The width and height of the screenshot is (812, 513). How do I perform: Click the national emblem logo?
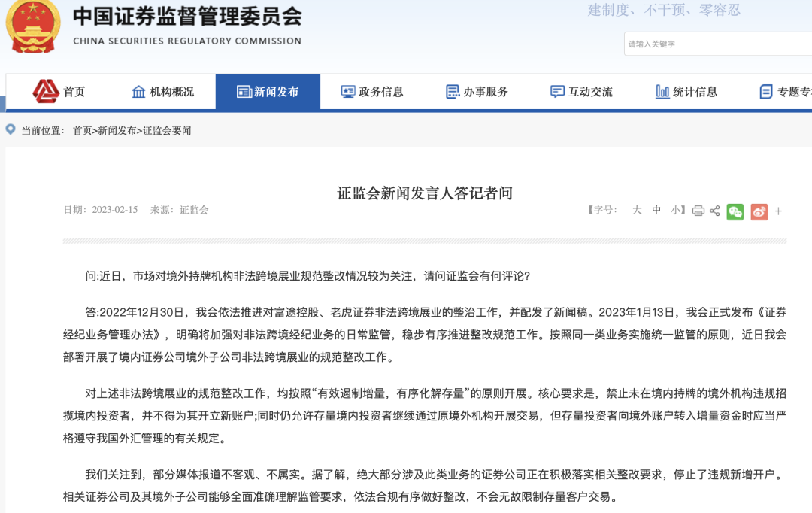pos(32,27)
